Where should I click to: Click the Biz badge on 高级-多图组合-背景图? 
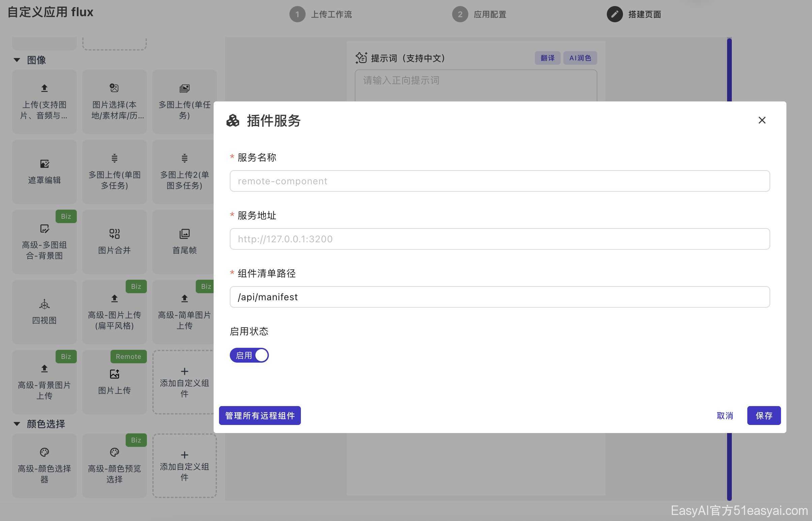66,216
